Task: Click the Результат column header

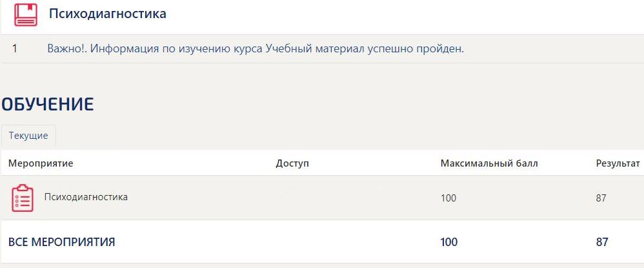Action: [x=618, y=163]
